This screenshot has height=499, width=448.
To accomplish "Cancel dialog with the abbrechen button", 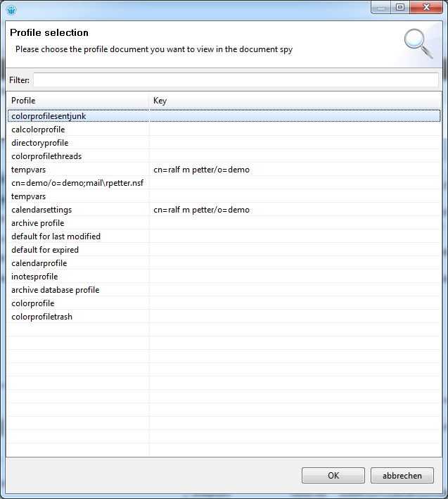I will point(402,476).
